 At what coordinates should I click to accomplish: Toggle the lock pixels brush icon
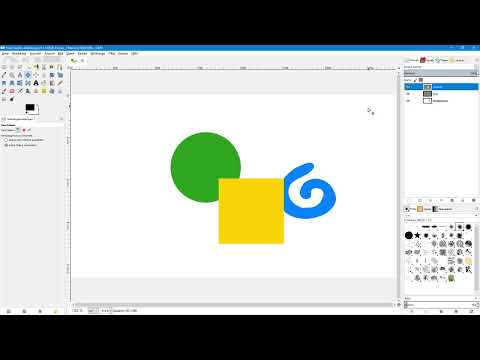pyautogui.click(x=415, y=80)
